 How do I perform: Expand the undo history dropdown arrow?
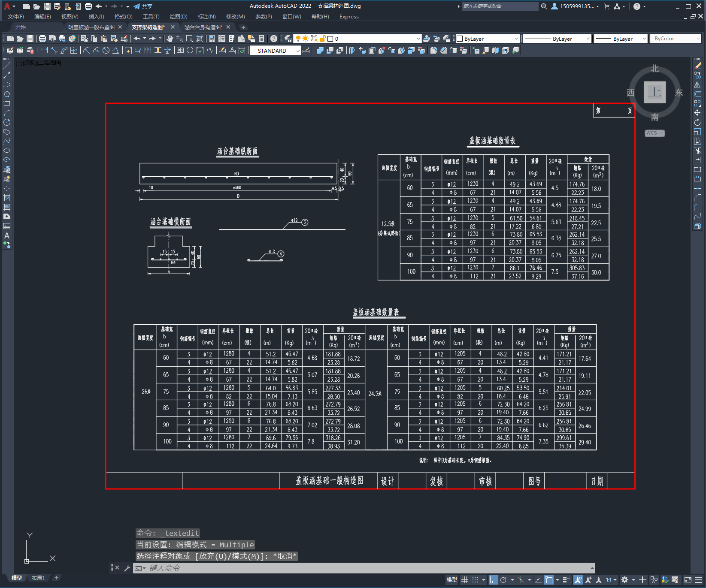[x=145, y=39]
